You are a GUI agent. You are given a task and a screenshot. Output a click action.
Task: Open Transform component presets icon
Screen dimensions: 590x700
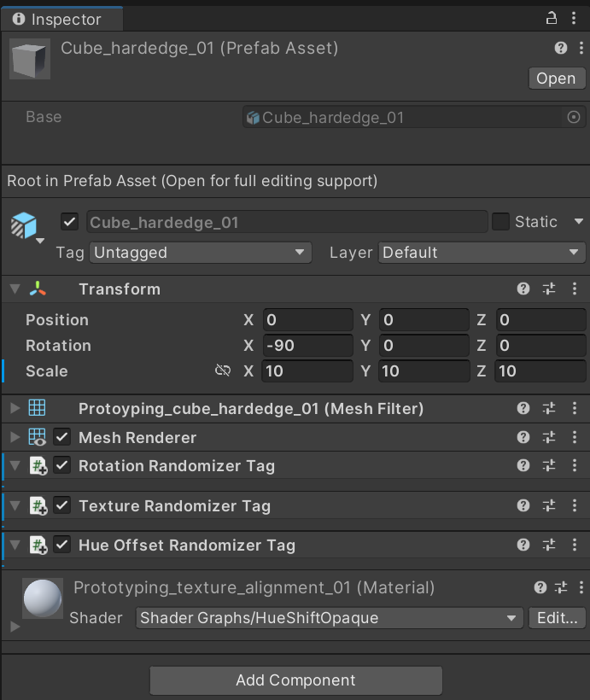(x=549, y=289)
